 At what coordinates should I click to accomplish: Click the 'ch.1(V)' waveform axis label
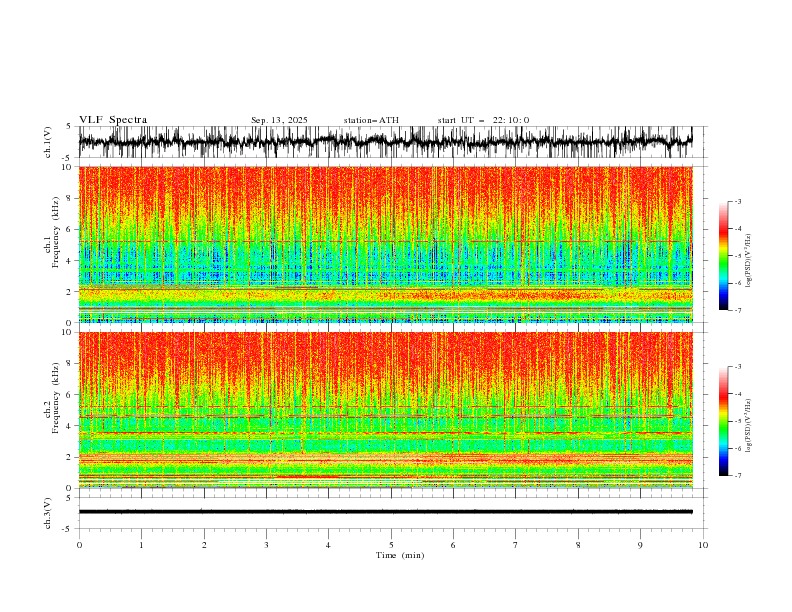pyautogui.click(x=48, y=142)
